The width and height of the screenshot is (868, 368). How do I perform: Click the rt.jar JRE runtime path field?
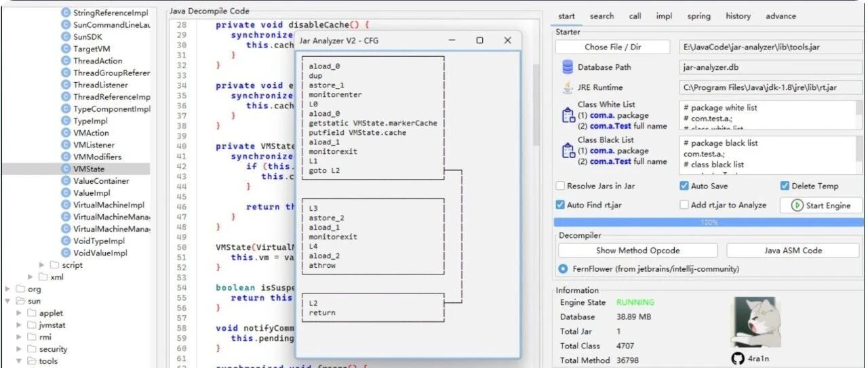point(771,87)
